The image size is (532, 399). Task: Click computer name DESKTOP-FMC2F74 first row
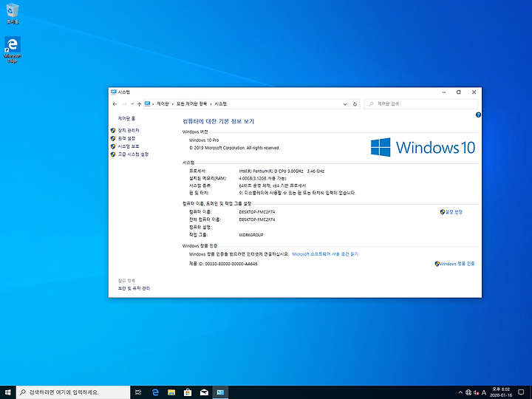pos(257,212)
